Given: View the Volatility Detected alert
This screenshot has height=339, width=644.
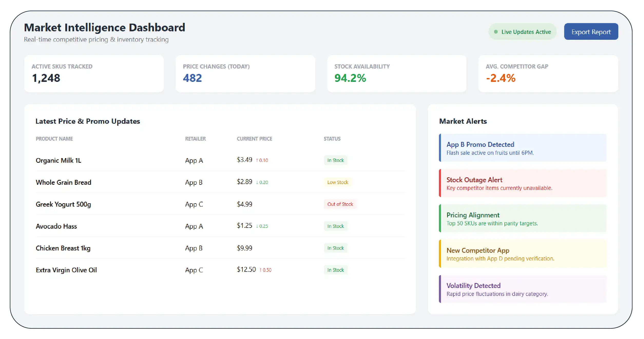Looking at the screenshot, I should tap(523, 289).
